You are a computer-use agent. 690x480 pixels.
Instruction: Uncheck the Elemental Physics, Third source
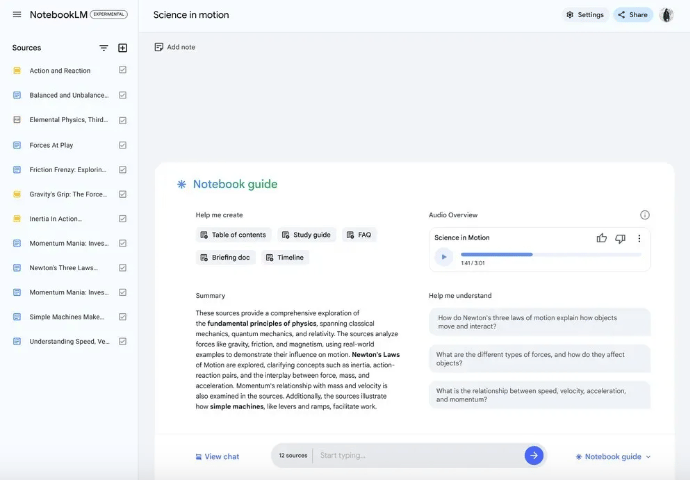point(123,120)
